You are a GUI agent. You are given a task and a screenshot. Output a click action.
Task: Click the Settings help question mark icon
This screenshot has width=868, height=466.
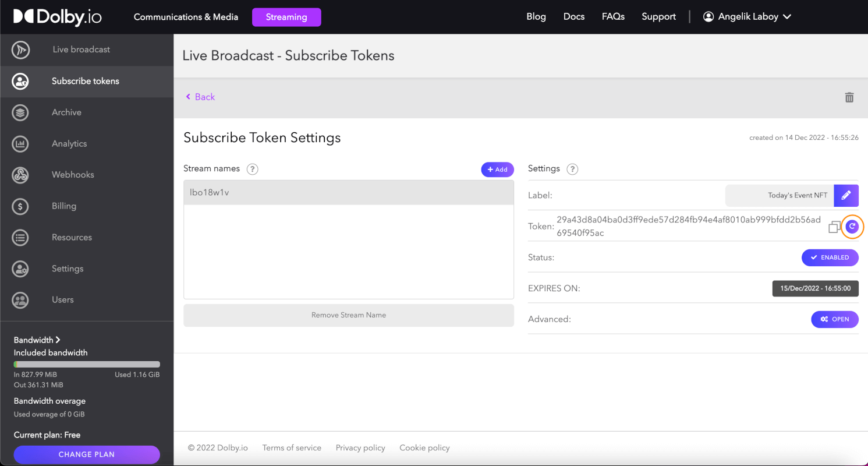click(572, 169)
